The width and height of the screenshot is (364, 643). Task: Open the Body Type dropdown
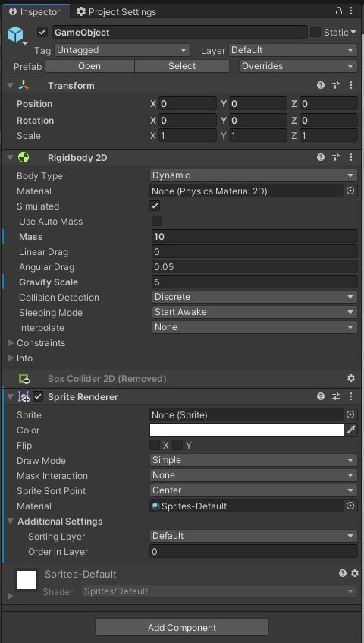point(253,175)
